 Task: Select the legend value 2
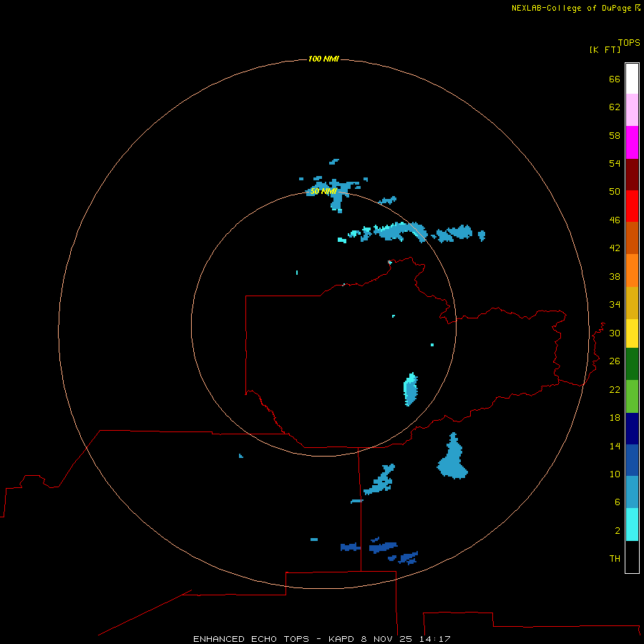tap(618, 531)
